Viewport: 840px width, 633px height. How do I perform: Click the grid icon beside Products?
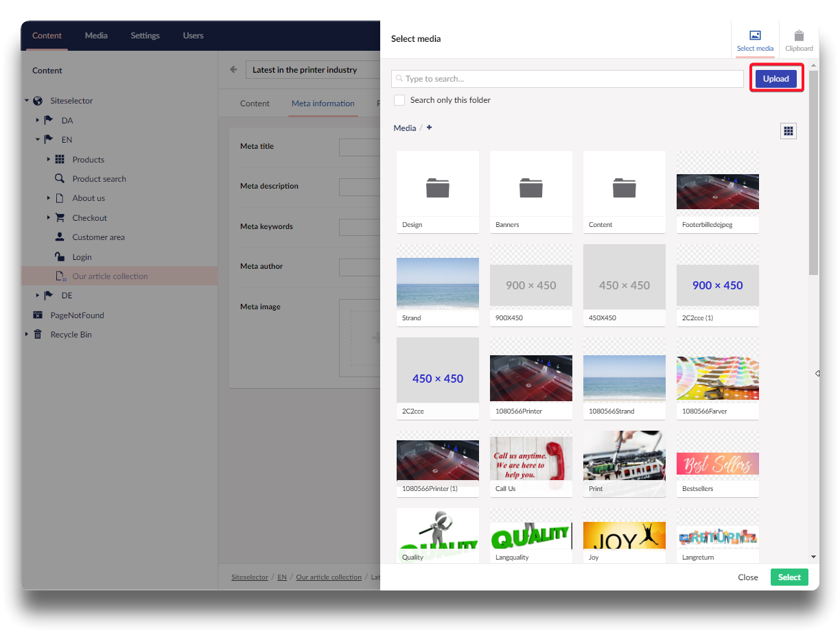60,159
